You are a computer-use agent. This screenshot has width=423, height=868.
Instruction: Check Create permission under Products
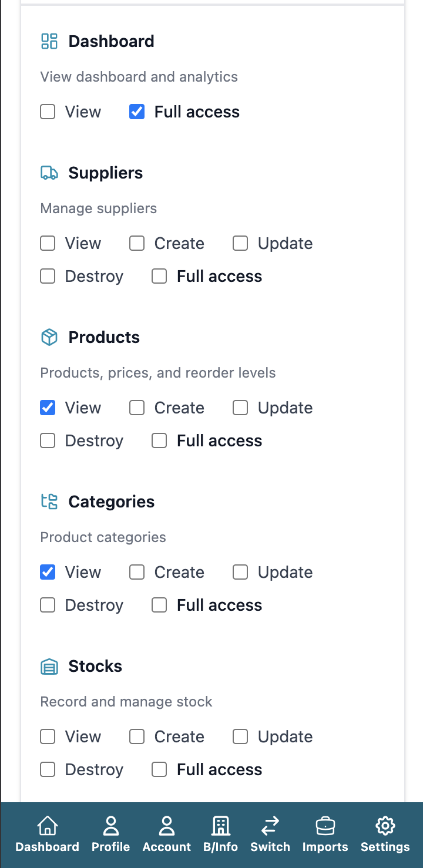pos(136,408)
